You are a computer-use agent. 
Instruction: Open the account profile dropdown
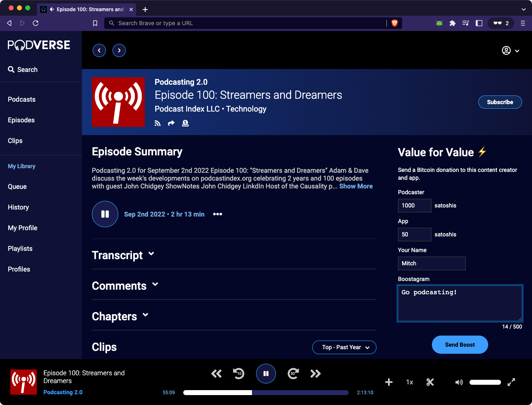[x=510, y=50]
